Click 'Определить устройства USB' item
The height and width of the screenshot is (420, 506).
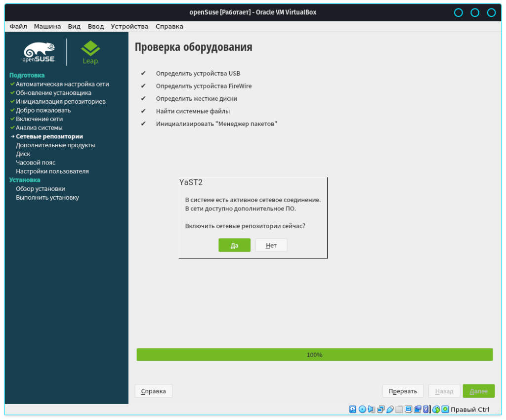pos(198,74)
